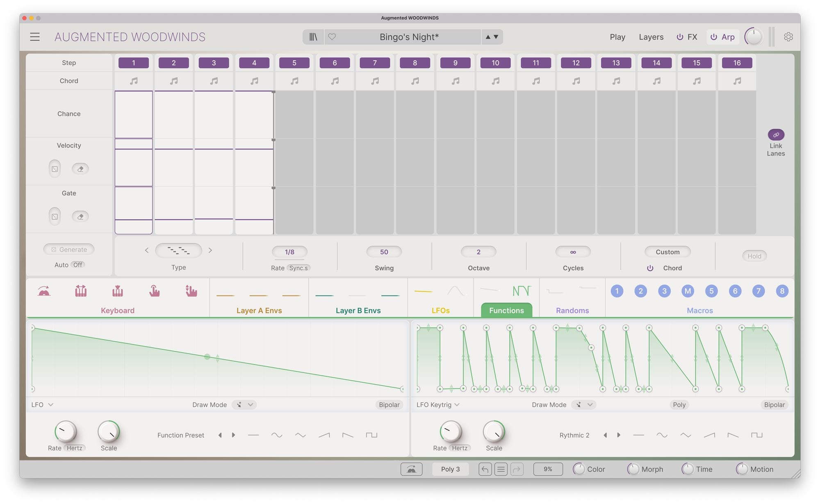Click the Velocity lane dice randomize icon
The width and height of the screenshot is (820, 504).
(x=55, y=169)
